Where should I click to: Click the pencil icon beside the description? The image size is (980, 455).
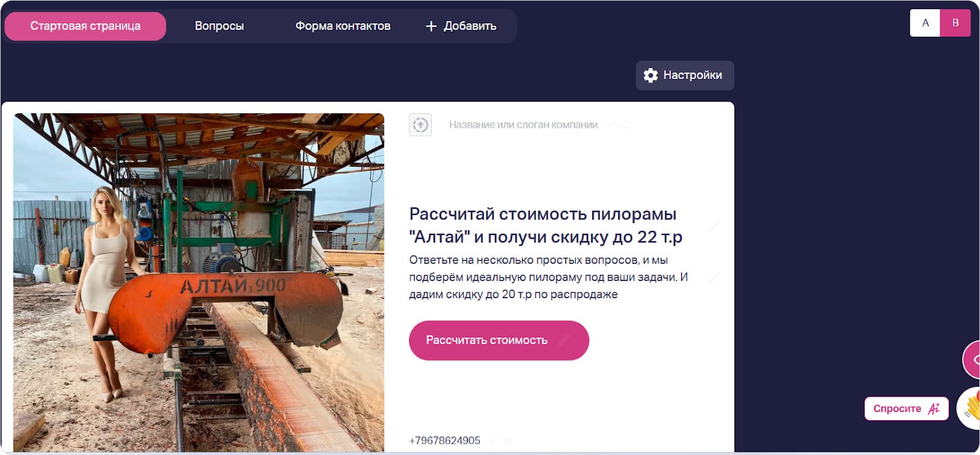(x=714, y=278)
